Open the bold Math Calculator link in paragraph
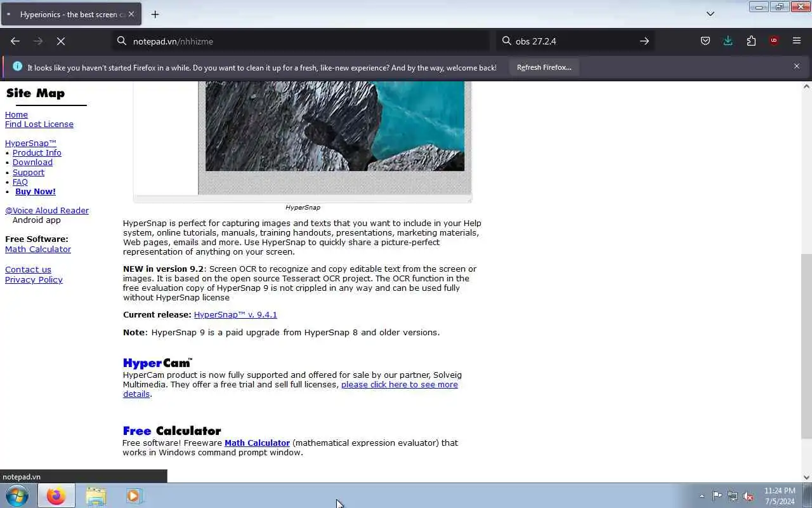 [257, 443]
